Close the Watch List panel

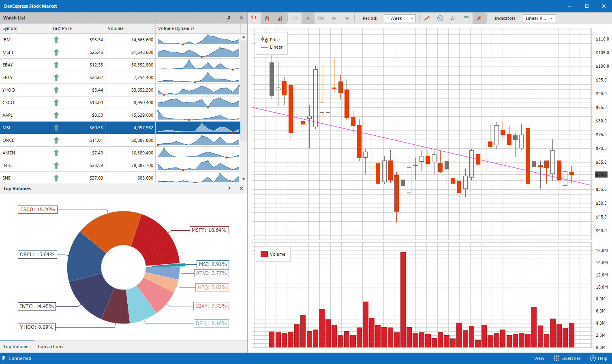point(242,18)
